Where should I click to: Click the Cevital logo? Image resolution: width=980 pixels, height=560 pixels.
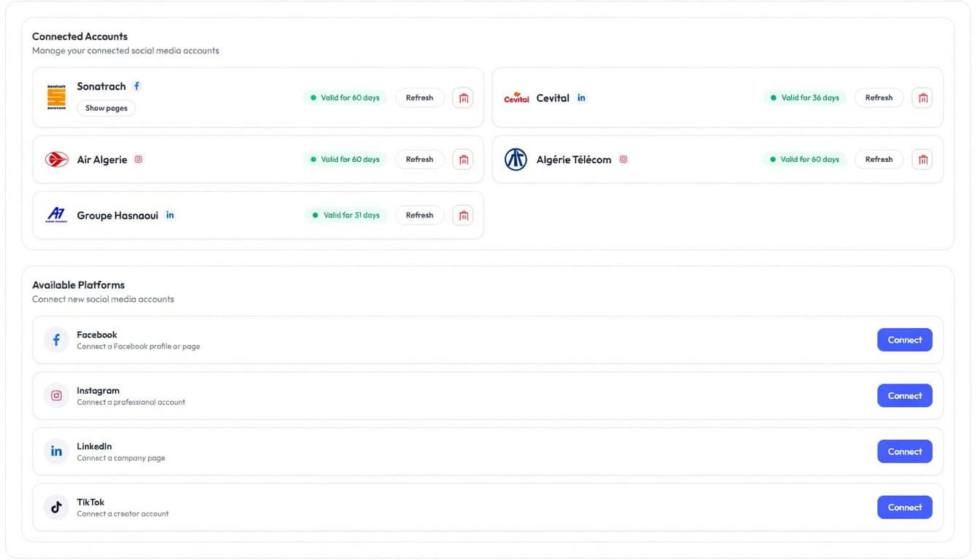point(516,98)
